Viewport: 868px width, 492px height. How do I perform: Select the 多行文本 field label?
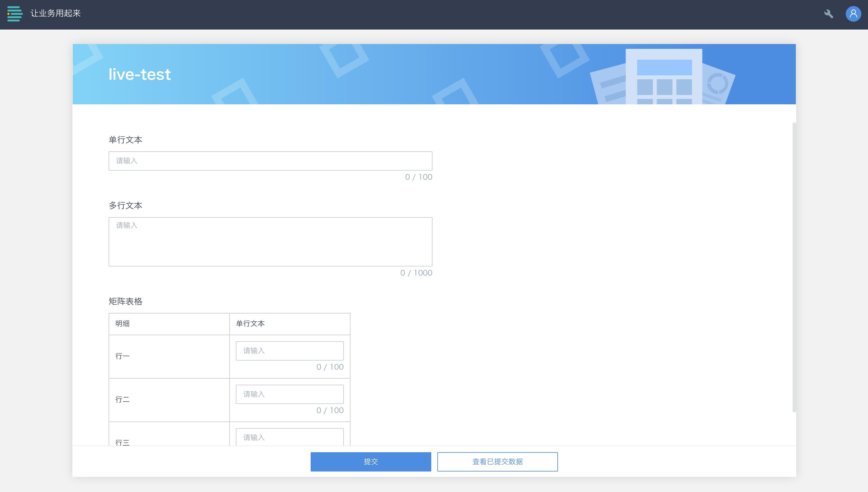click(125, 205)
